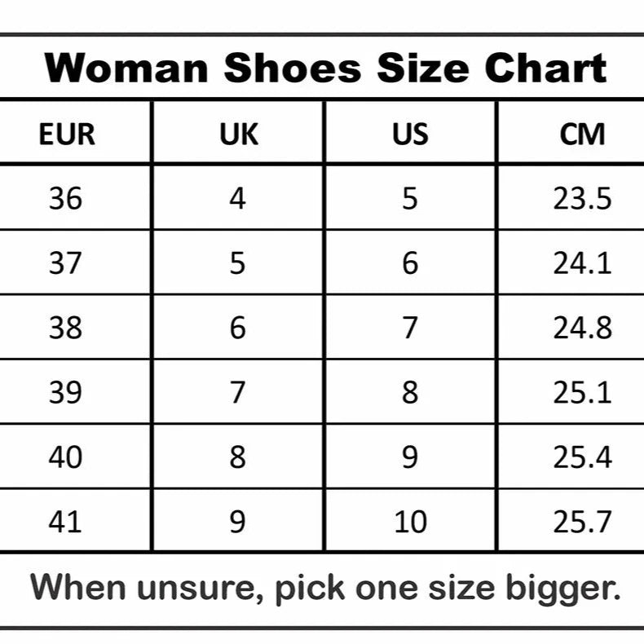Click the 'When unsure, pick one size bigger' note
The height and width of the screenshot is (644, 644).
click(325, 587)
